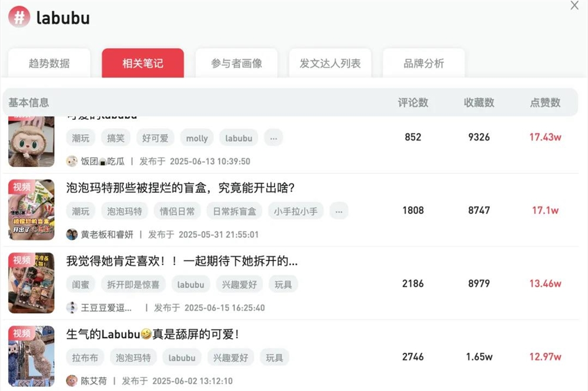Switch to the 趋势数据 tab
The width and height of the screenshot is (588, 391).
tap(49, 62)
